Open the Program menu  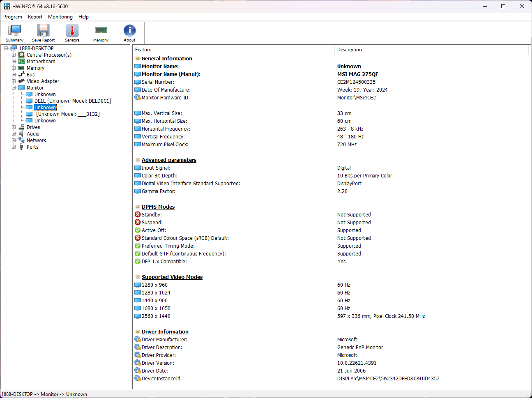(13, 17)
